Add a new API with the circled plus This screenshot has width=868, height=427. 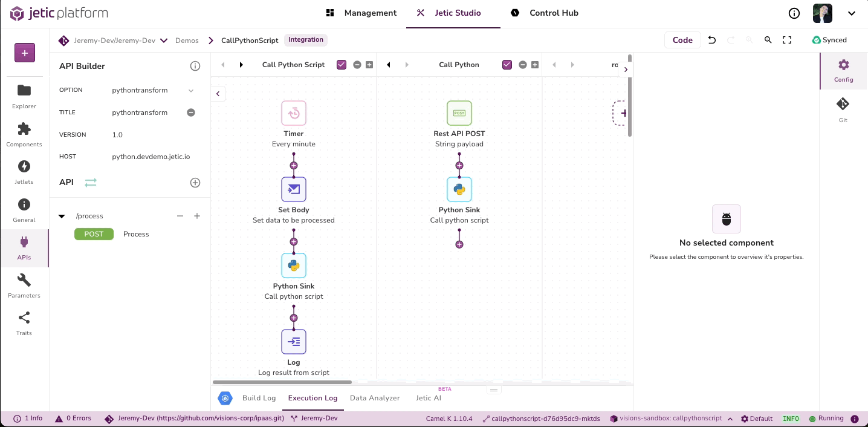(x=195, y=183)
